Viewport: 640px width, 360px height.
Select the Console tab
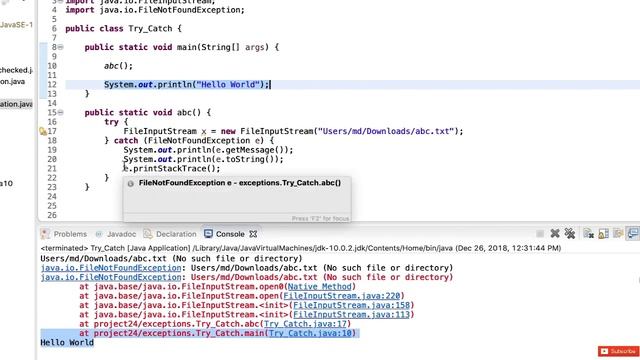click(x=225, y=234)
